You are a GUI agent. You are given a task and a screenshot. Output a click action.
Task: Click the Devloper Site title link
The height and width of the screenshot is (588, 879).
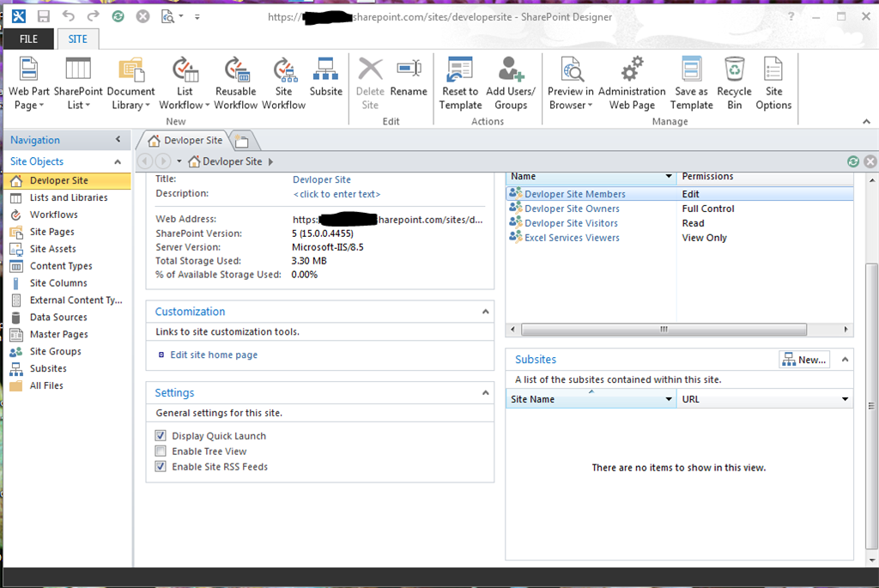tap(322, 179)
